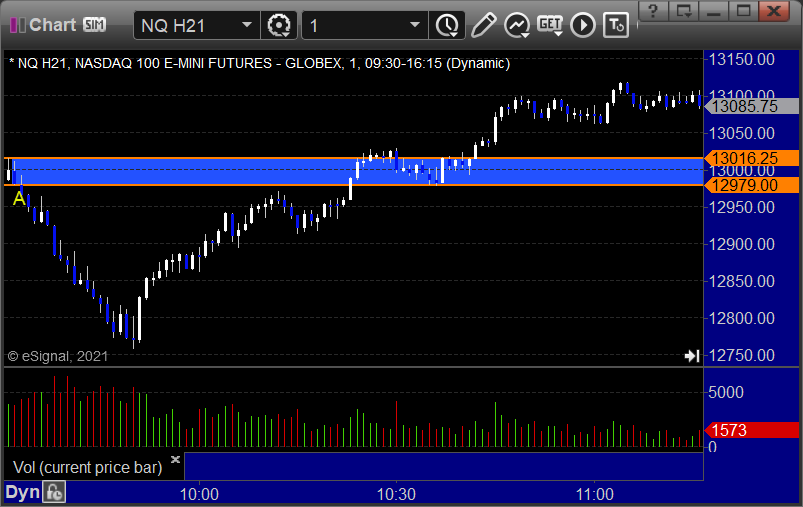Open the interval dropdown showing 1

(x=415, y=25)
